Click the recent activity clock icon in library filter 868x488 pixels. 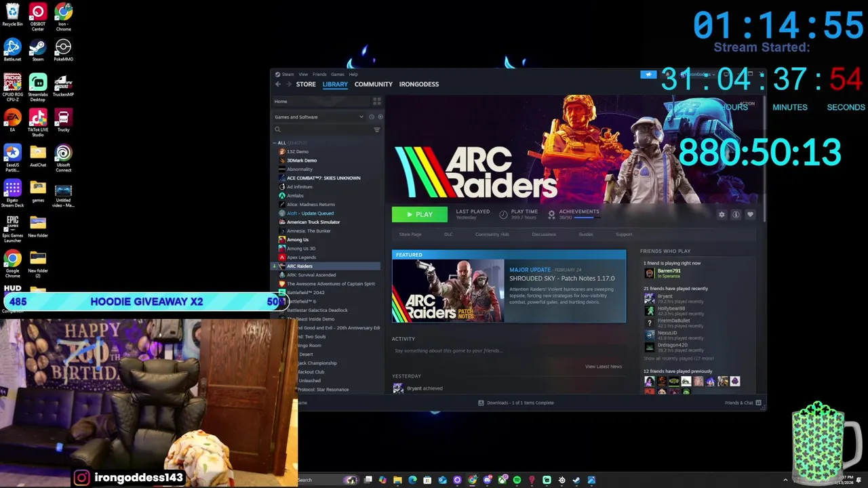(371, 117)
